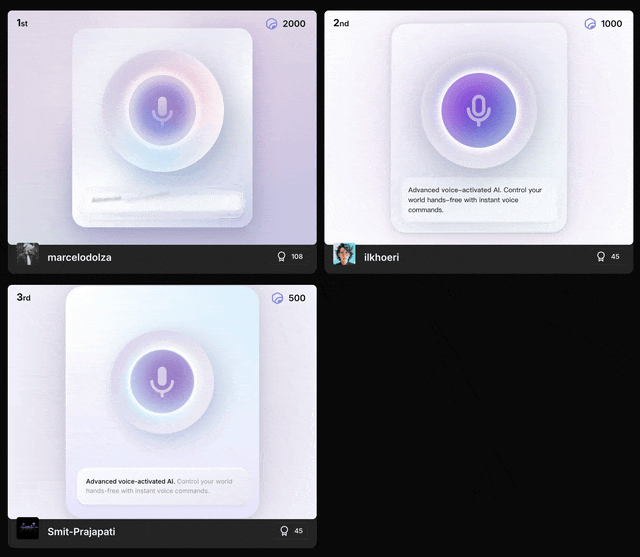Select the 1st place rank badge
640x557 pixels.
coord(23,23)
